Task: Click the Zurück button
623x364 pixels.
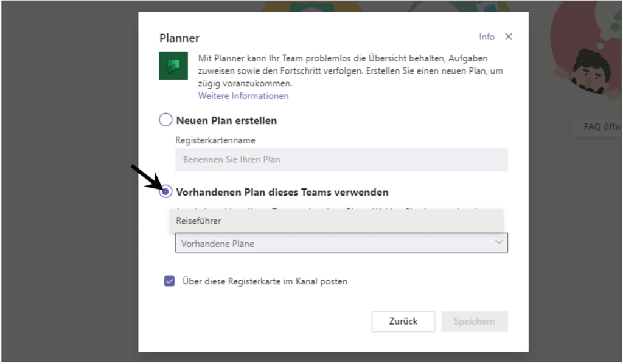Action: tap(403, 321)
